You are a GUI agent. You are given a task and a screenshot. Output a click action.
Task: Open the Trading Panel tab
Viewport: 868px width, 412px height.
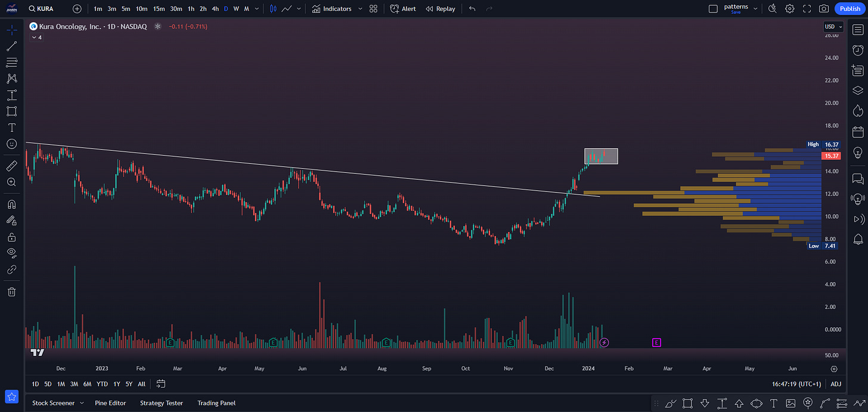[x=216, y=403]
